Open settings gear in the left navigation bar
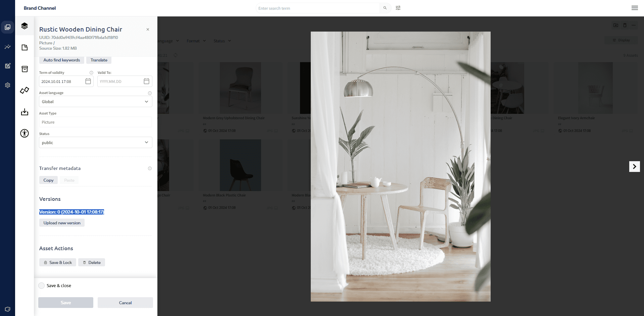This screenshot has width=644, height=316. click(7, 85)
